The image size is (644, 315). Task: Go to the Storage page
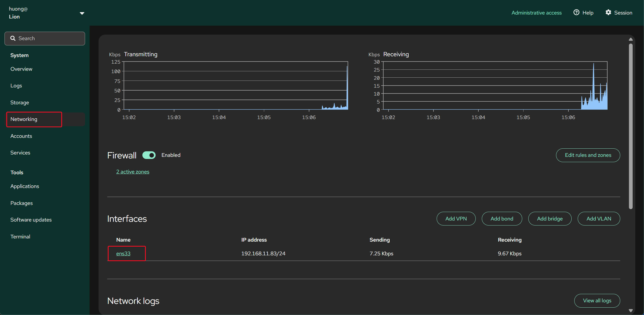[20, 102]
